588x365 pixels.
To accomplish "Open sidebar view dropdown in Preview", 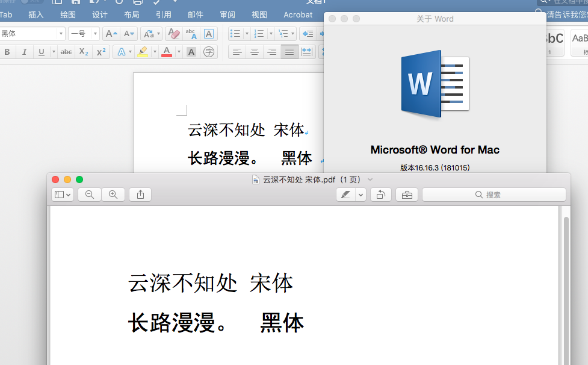I will tap(63, 195).
